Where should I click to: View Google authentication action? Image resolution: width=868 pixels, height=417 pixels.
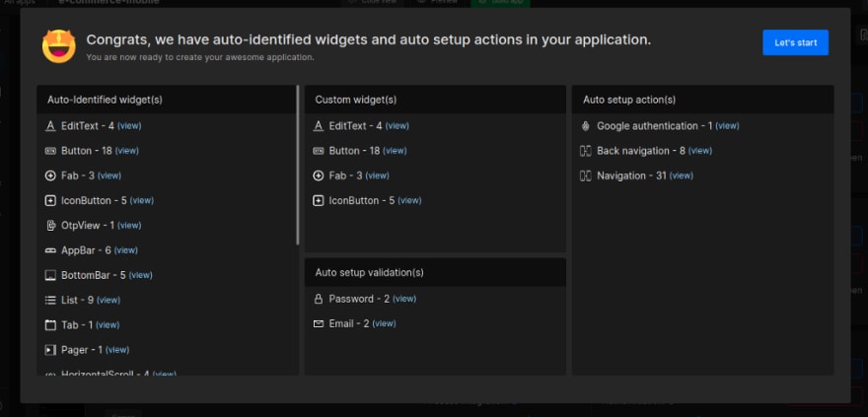(727, 126)
